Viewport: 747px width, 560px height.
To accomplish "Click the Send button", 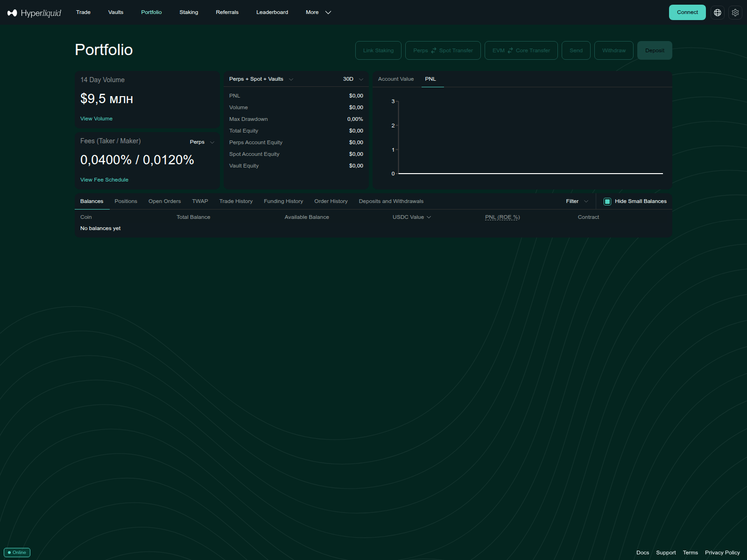I will 576,50.
